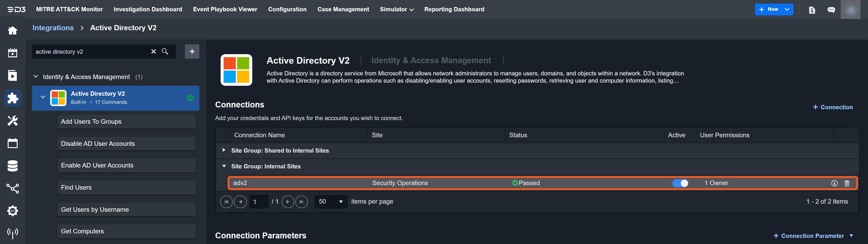Open the home icon in sidebar
Screen dimensions: 868x244
(12, 31)
